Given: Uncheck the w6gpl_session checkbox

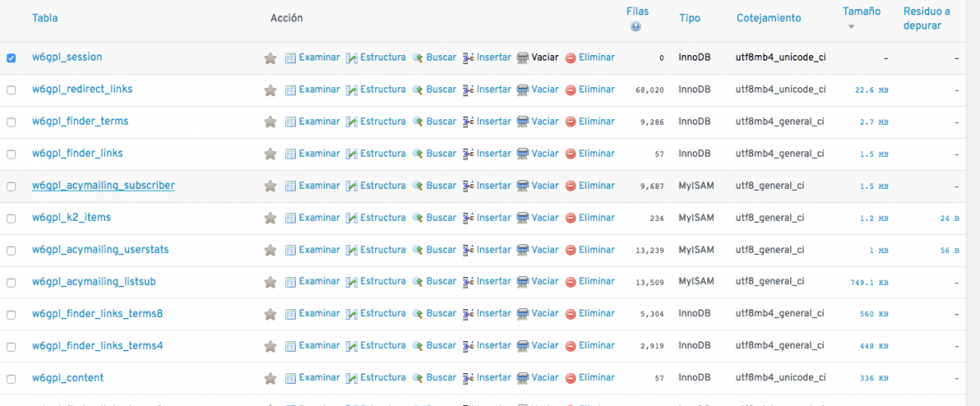Looking at the screenshot, I should tap(12, 58).
